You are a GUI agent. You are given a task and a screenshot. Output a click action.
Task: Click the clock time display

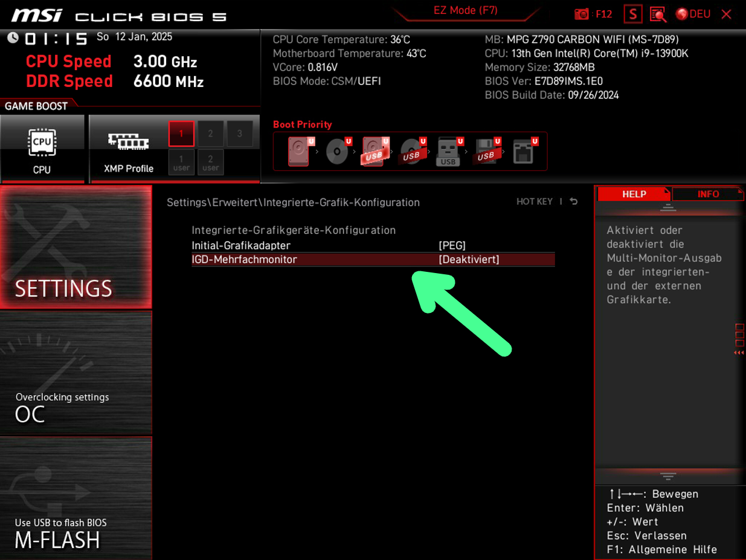click(56, 39)
